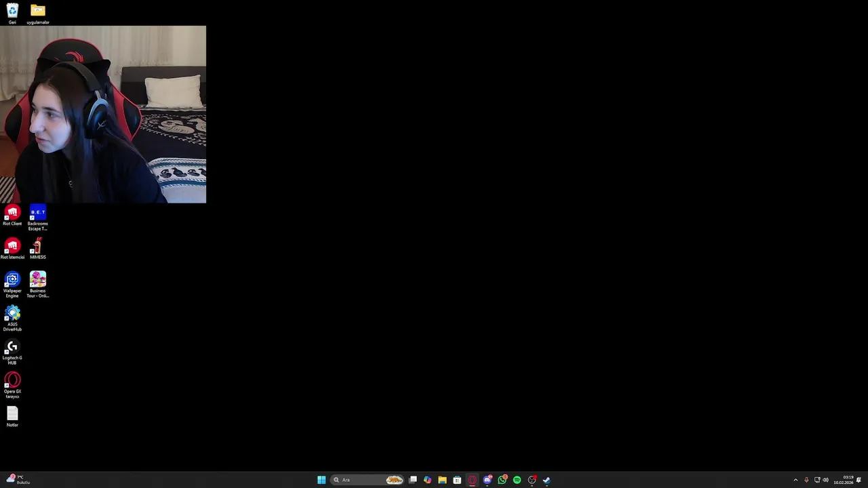Select the Backrooms Escape shortcut
The height and width of the screenshot is (488, 868).
pyautogui.click(x=38, y=218)
